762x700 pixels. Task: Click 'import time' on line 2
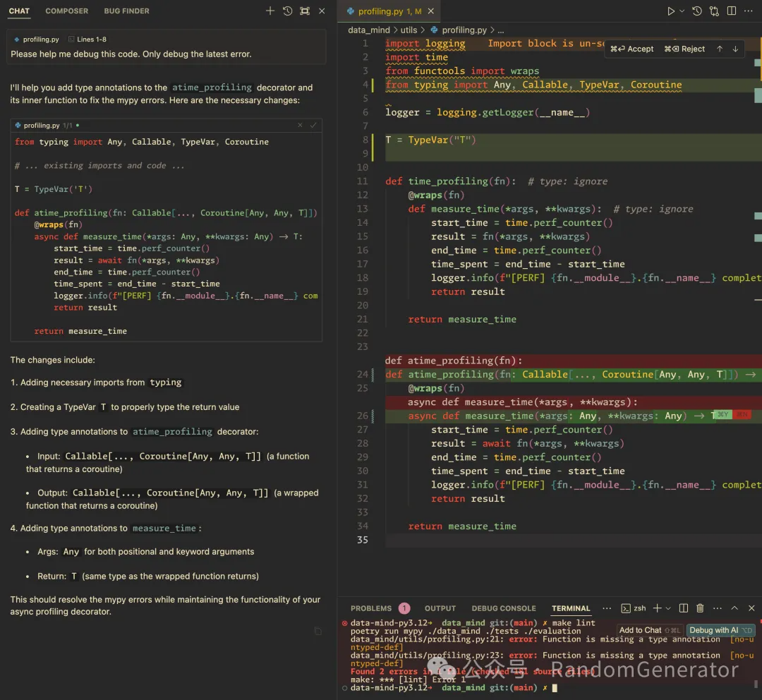point(416,57)
